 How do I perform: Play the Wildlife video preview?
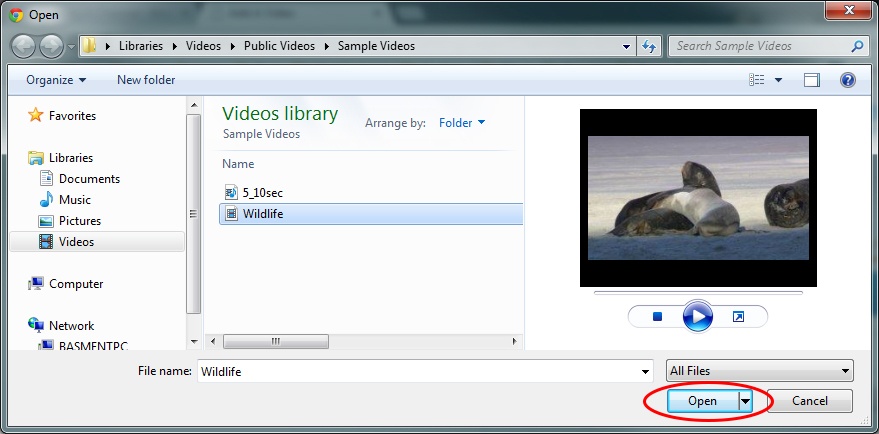(x=698, y=317)
